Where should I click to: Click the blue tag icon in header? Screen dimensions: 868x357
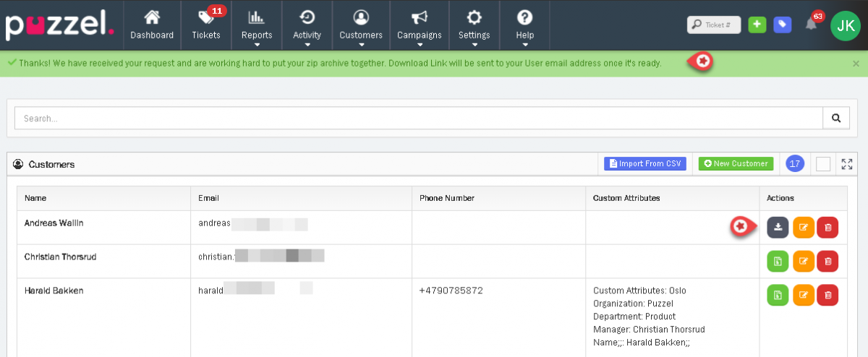[782, 25]
